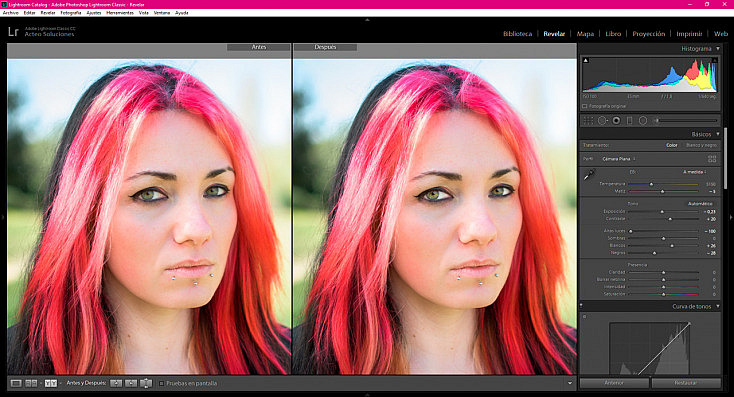Activate the crop overlay grid tool
The image size is (734, 397).
588,121
